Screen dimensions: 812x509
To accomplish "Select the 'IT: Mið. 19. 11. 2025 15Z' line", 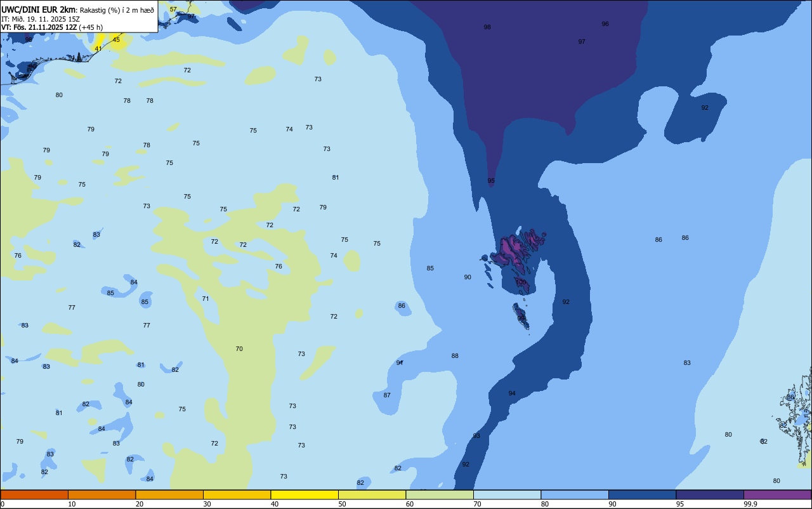I will tap(41, 19).
